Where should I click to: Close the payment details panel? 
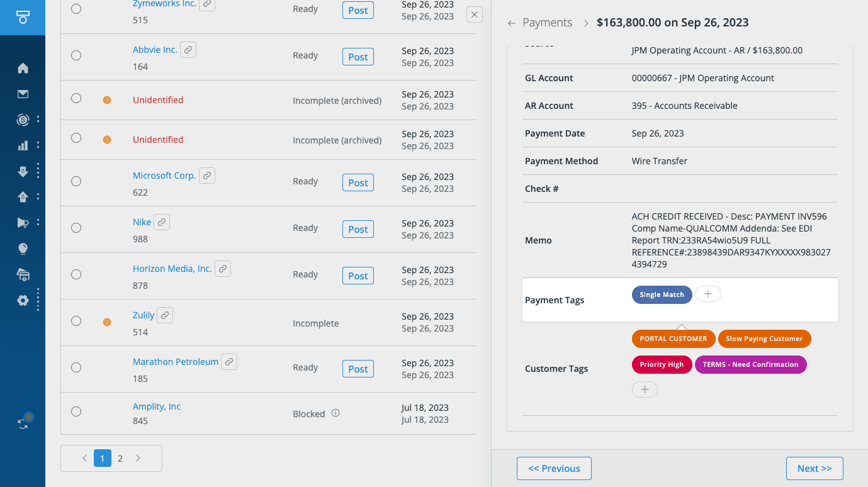click(475, 14)
